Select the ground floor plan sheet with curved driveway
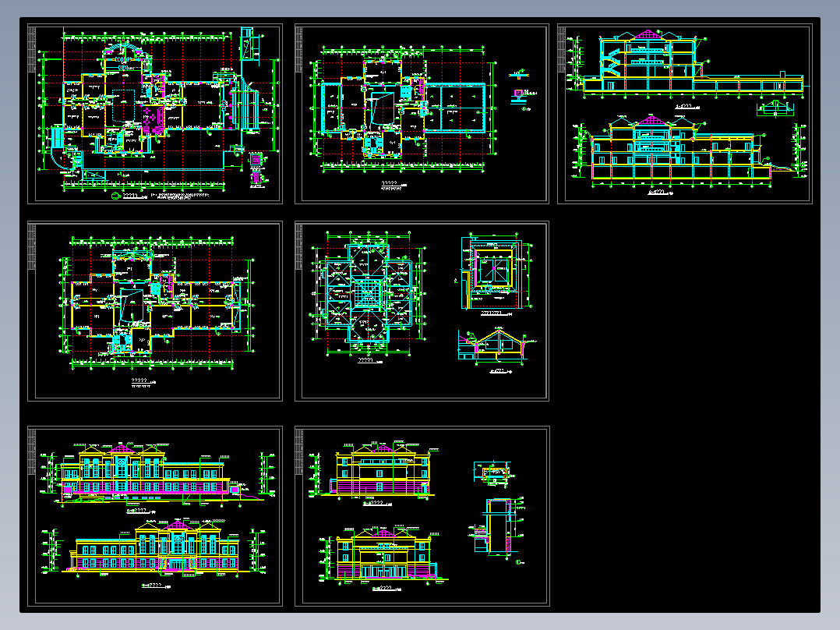 (155, 114)
